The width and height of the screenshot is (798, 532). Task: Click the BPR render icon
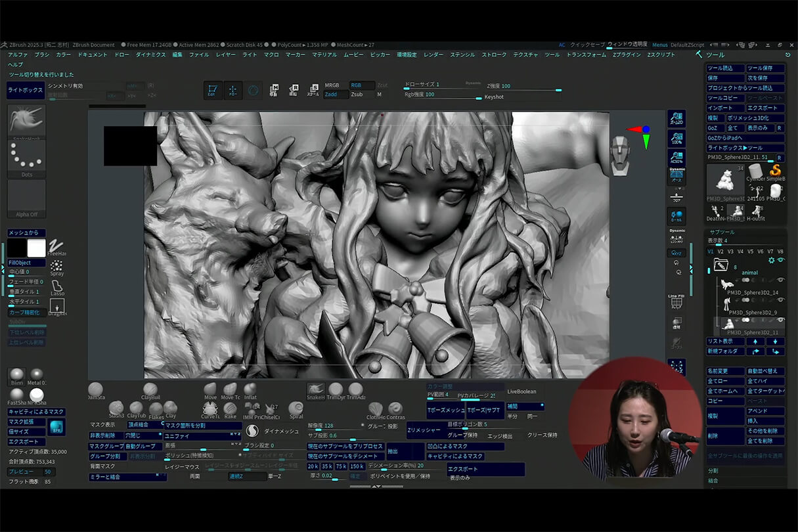pos(56,427)
